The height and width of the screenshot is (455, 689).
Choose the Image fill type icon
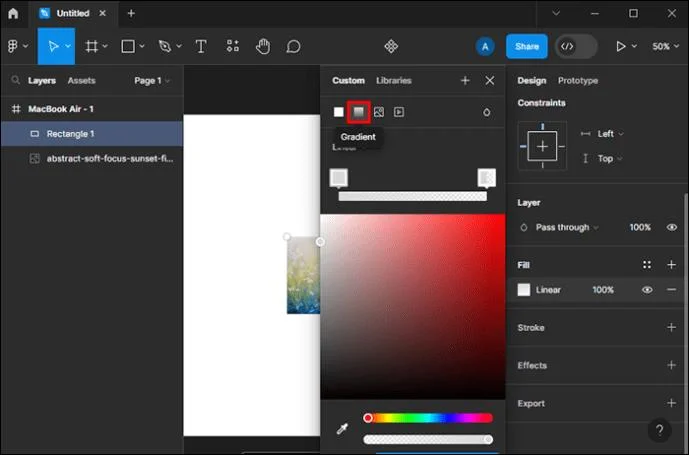coord(379,112)
